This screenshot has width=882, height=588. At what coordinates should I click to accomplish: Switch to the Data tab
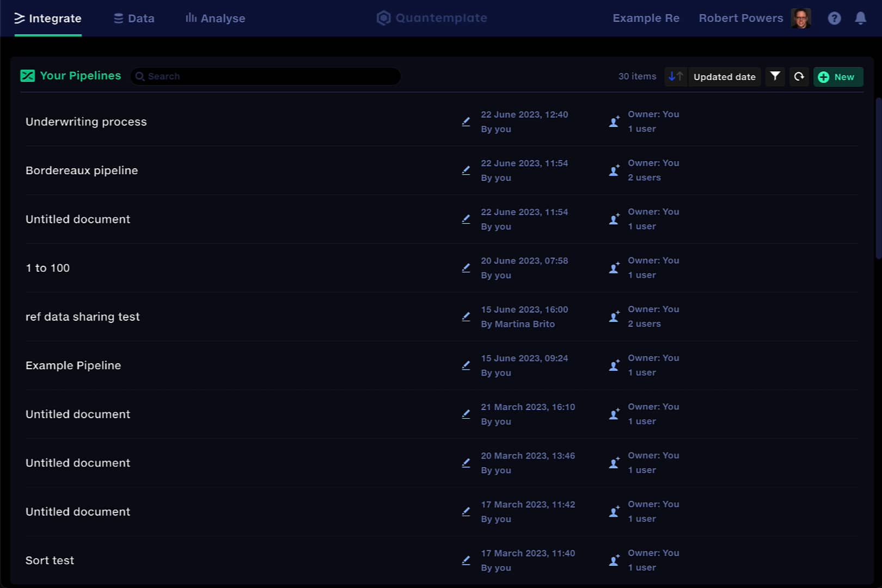(x=134, y=19)
